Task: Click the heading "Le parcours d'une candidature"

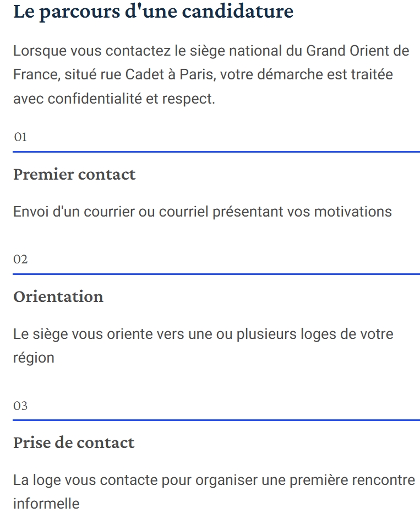Action: pyautogui.click(x=153, y=12)
